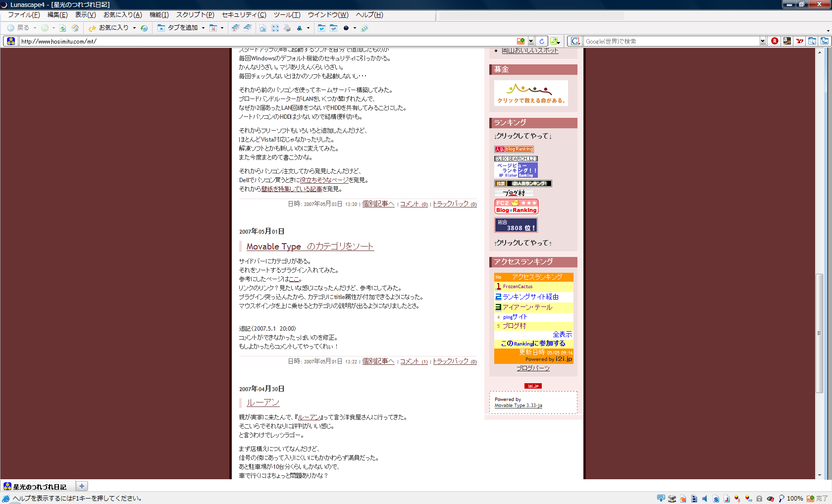Viewport: 832px width, 504px height.
Task: Click the タブを追加 add tab button
Action: pyautogui.click(x=177, y=28)
